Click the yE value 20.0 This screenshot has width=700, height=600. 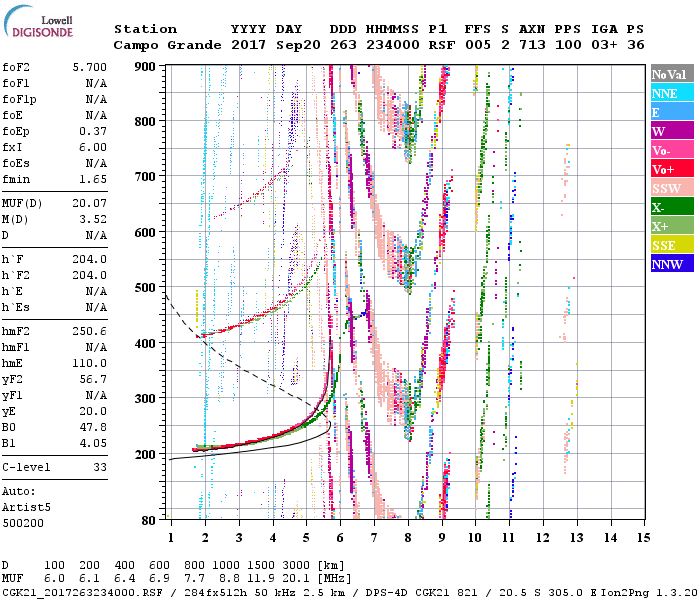click(93, 411)
